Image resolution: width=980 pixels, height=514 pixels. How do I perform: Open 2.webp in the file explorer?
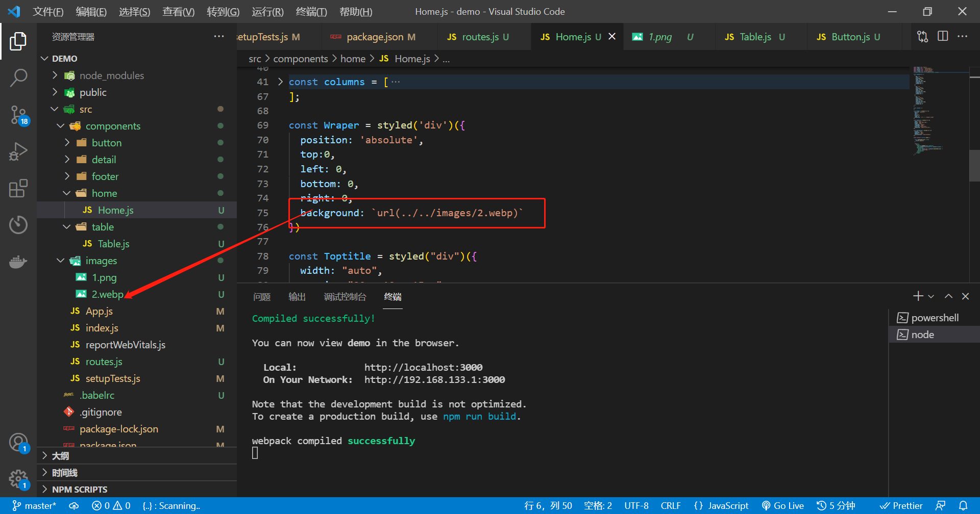137,294
